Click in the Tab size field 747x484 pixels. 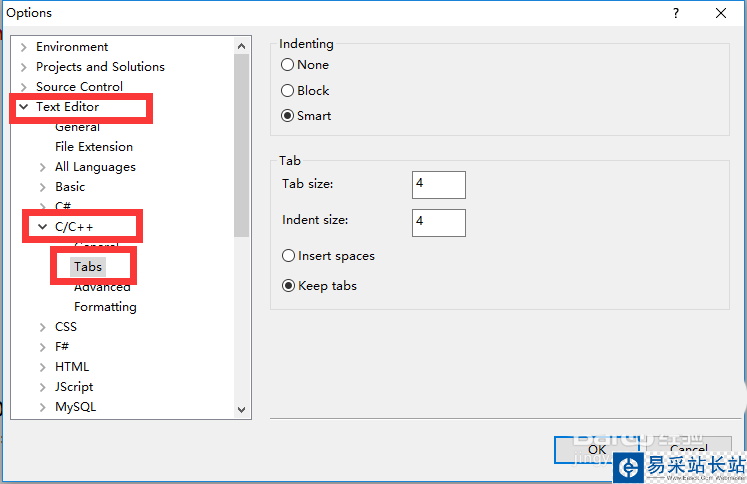point(438,185)
